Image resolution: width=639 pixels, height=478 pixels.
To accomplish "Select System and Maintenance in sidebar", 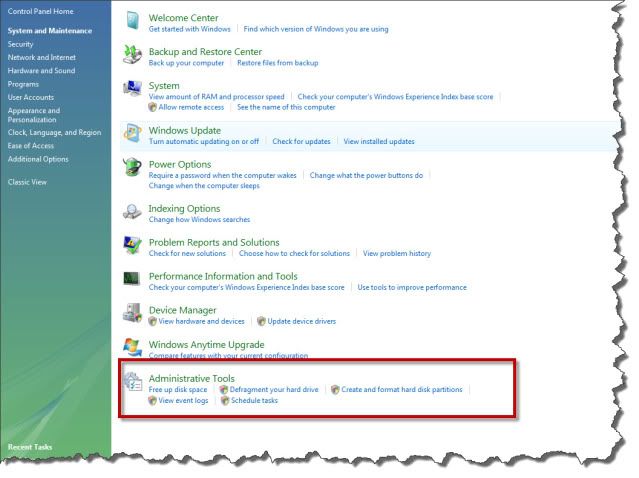I will click(x=50, y=31).
